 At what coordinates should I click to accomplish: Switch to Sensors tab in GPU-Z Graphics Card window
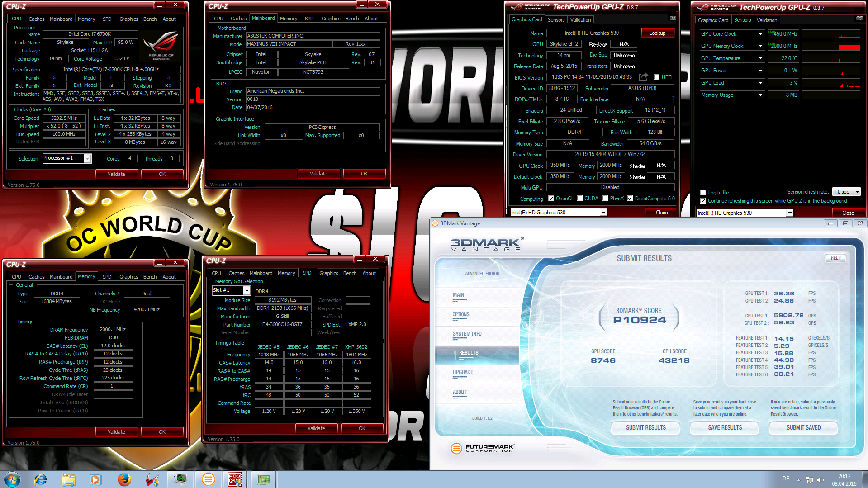click(556, 20)
